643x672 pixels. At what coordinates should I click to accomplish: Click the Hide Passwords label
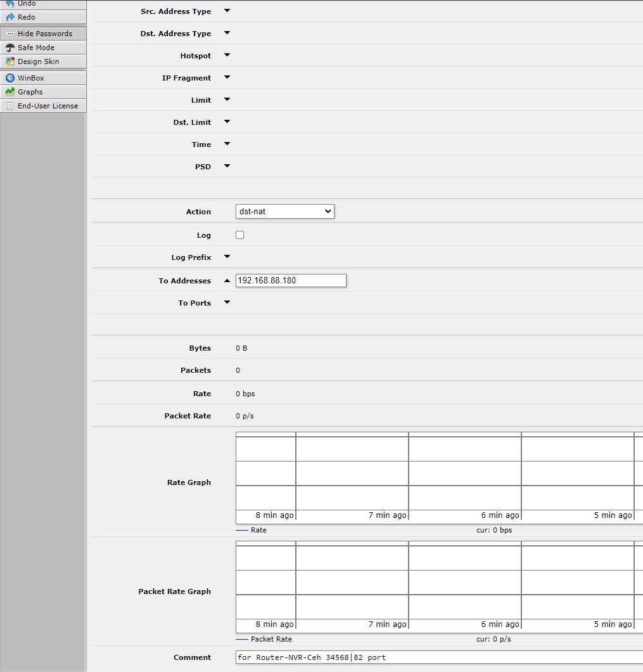point(45,34)
